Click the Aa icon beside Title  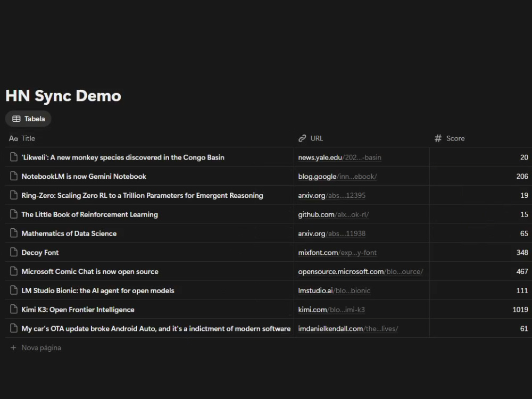tap(13, 138)
